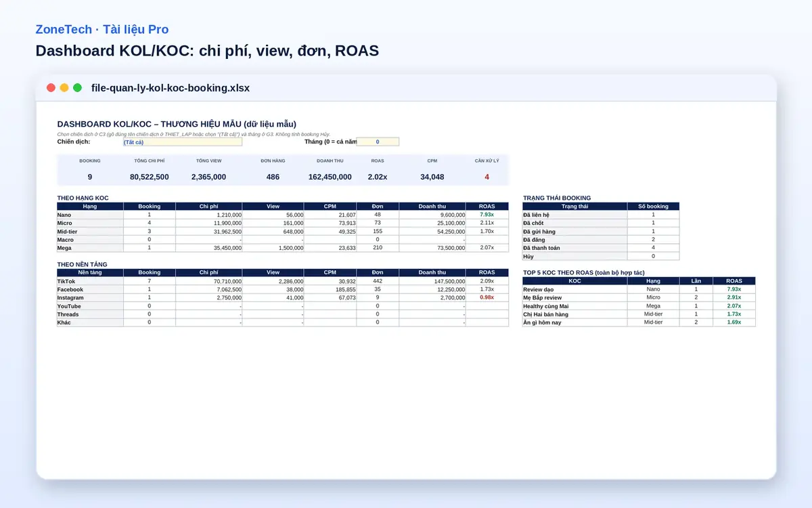Screen dimensions: 812x508
Task: Click the TRẠNG THÁI BOOKING section title
Action: [x=557, y=198]
